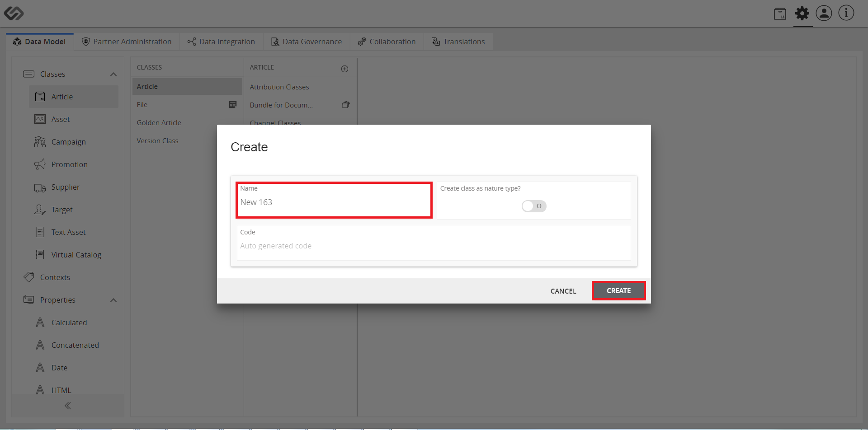Click the Concatenated property icon
The width and height of the screenshot is (868, 430).
pos(40,345)
